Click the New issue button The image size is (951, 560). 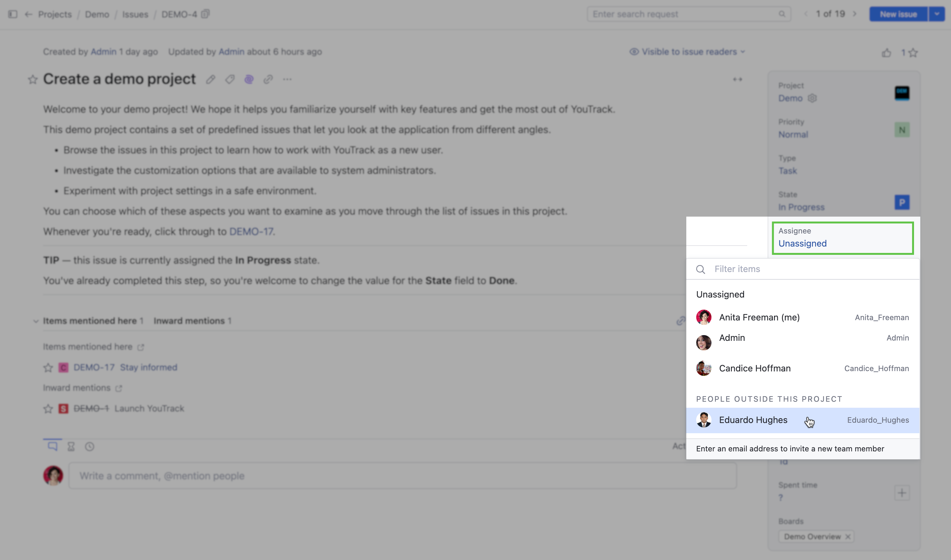point(897,14)
